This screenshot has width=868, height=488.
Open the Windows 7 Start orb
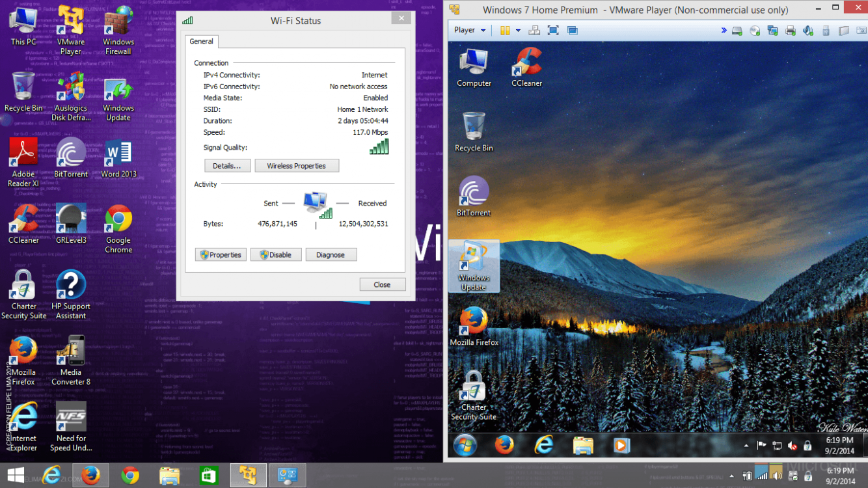point(465,445)
